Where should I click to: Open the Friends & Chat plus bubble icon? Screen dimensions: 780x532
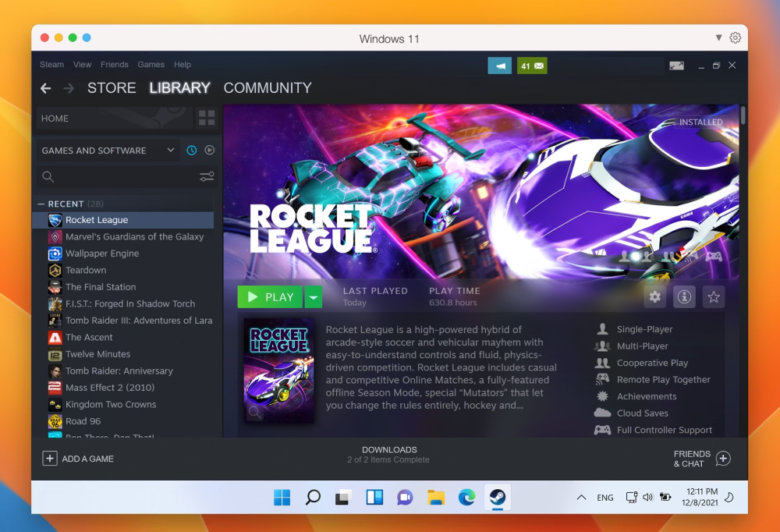coord(723,459)
